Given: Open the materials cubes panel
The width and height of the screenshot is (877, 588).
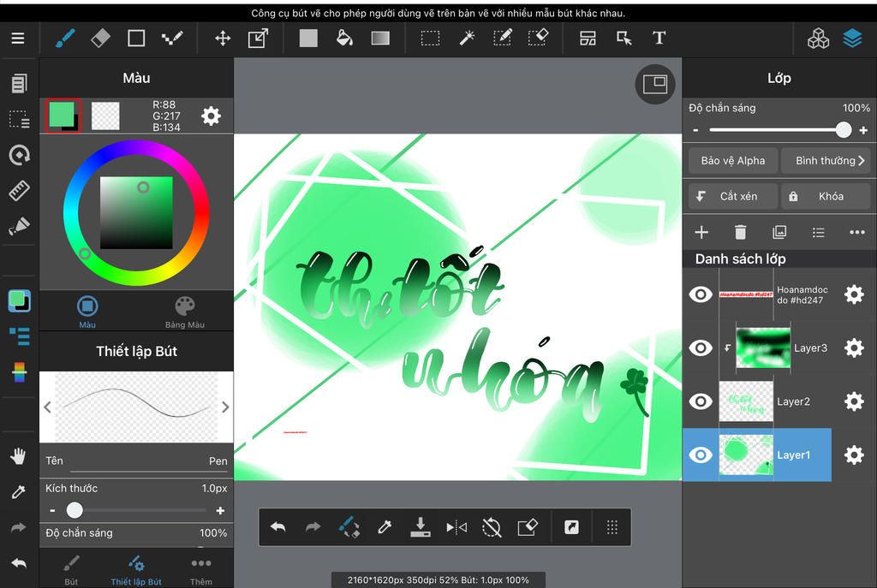Looking at the screenshot, I should tap(818, 38).
